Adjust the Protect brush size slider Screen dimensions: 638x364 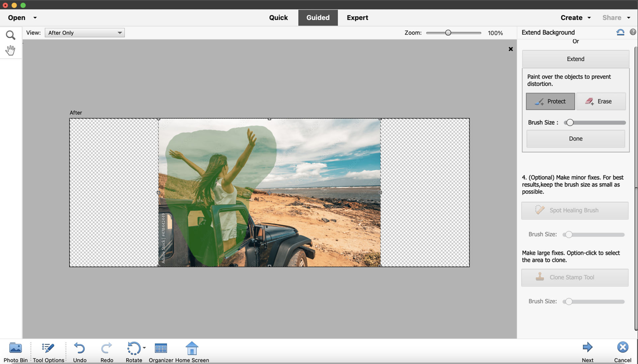pyautogui.click(x=570, y=122)
